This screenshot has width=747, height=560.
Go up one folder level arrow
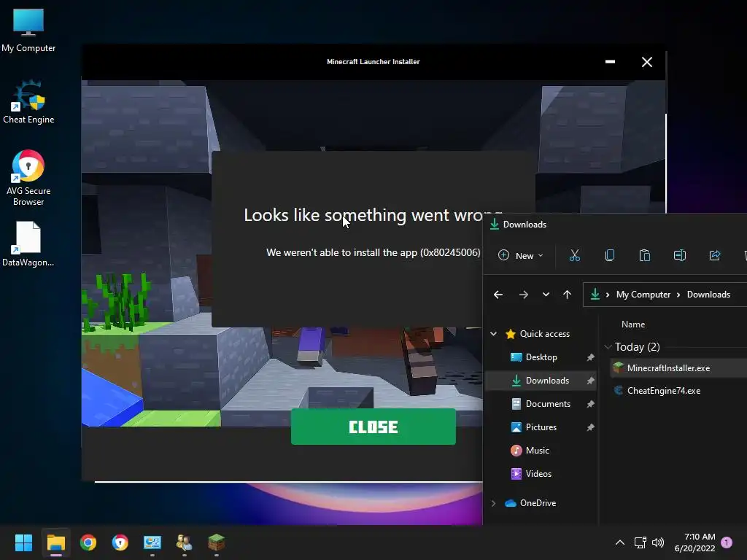tap(567, 295)
